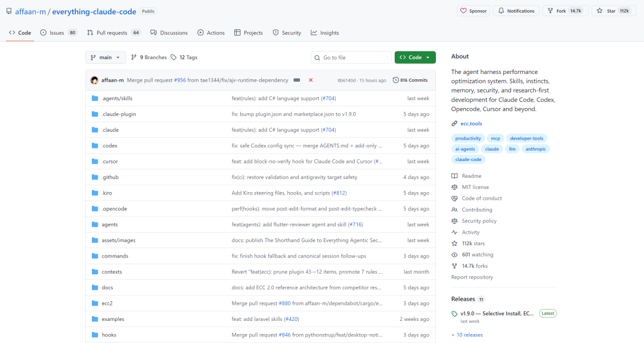Click the claude-code topic tag
Viewport: 644px width, 343px height.
[x=468, y=159]
